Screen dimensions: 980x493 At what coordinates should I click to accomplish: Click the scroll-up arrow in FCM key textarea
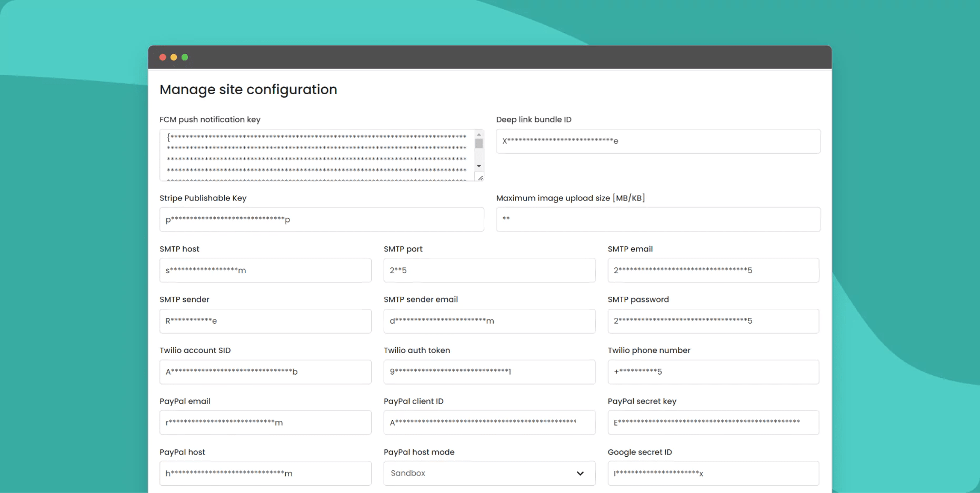479,134
